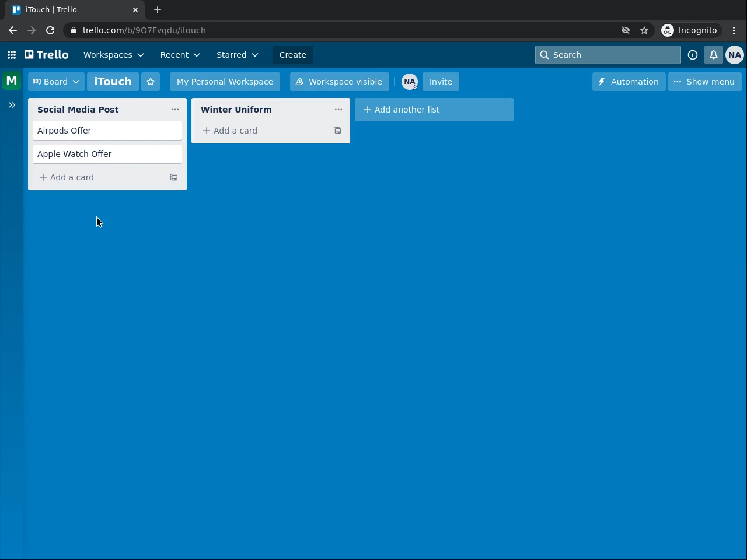Image resolution: width=747 pixels, height=560 pixels.
Task: Open the green M workspace icon
Action: [12, 80]
